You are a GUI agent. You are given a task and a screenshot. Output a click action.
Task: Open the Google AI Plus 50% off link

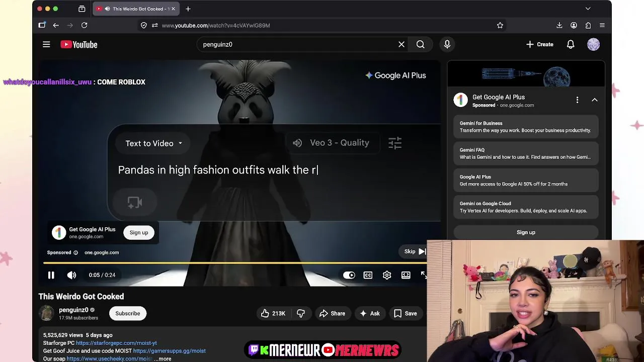pos(526,180)
